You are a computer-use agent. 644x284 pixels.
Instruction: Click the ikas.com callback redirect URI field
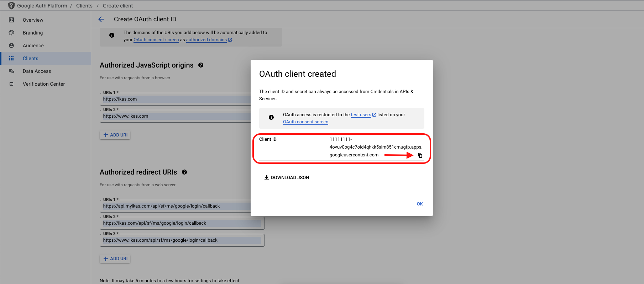click(x=182, y=223)
